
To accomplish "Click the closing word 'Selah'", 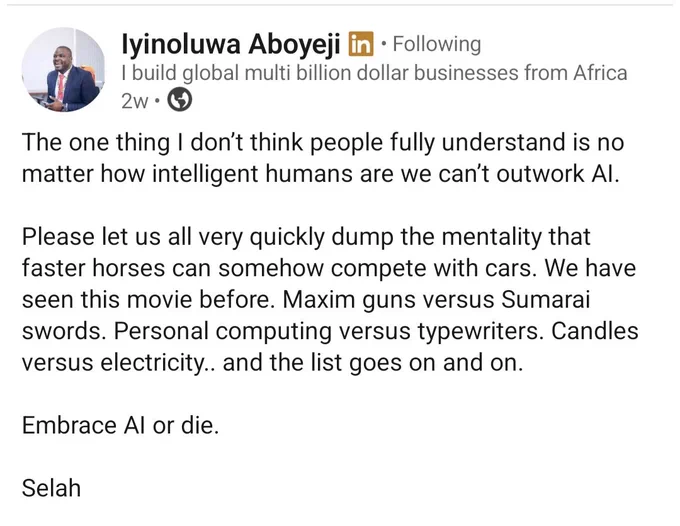I will pyautogui.click(x=51, y=488).
